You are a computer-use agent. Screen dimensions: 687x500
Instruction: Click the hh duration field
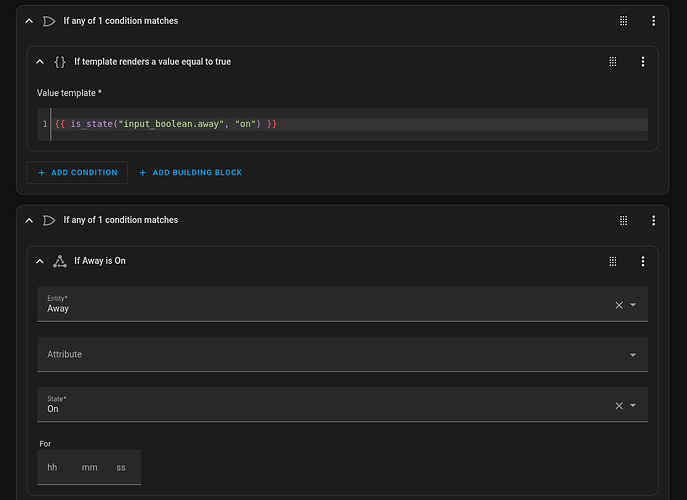(x=52, y=467)
